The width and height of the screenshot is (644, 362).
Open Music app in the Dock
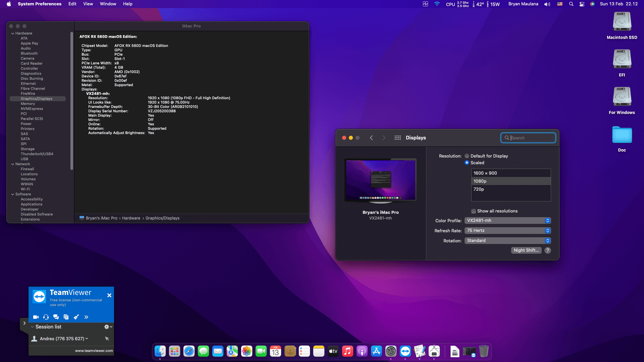[347, 351]
